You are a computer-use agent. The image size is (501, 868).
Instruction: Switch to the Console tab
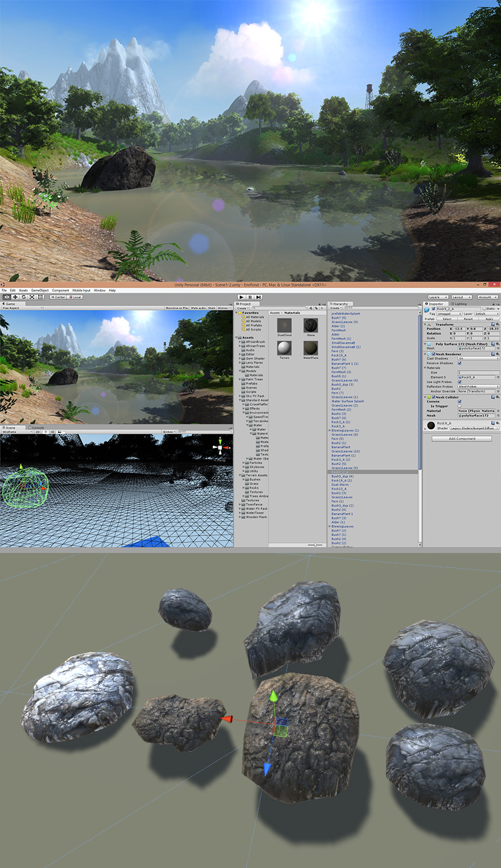(x=38, y=428)
